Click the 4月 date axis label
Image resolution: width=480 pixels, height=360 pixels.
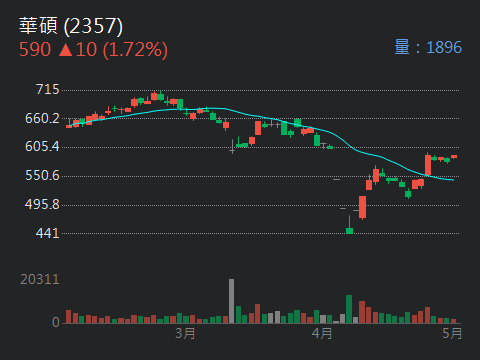click(x=322, y=333)
